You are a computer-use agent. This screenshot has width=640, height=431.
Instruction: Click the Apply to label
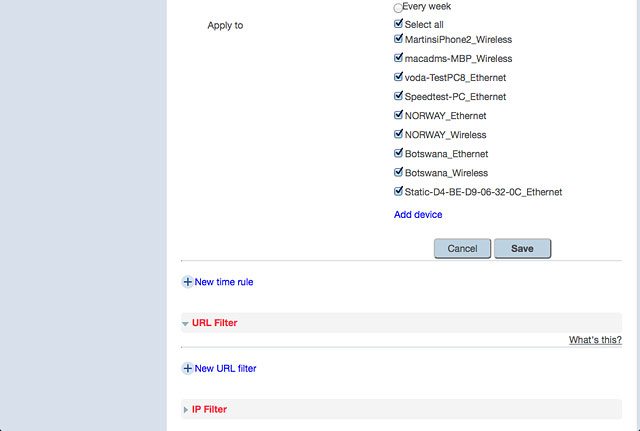pyautogui.click(x=225, y=26)
